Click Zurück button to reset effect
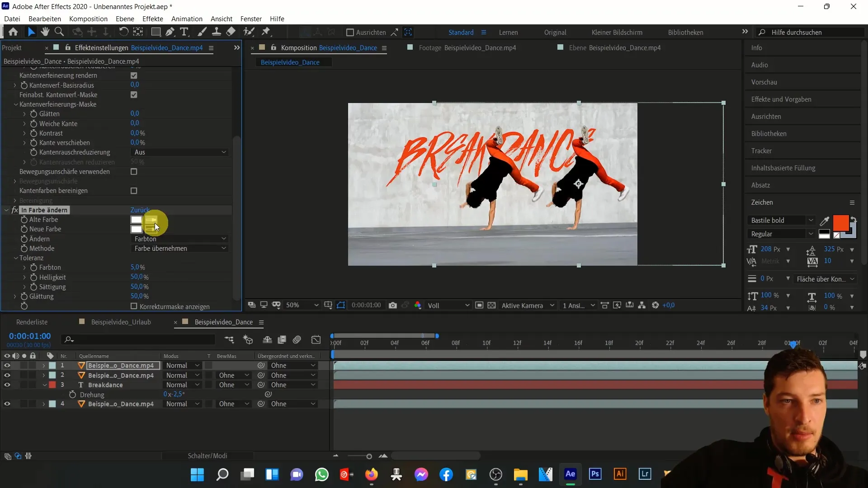The image size is (868, 488). click(x=140, y=209)
